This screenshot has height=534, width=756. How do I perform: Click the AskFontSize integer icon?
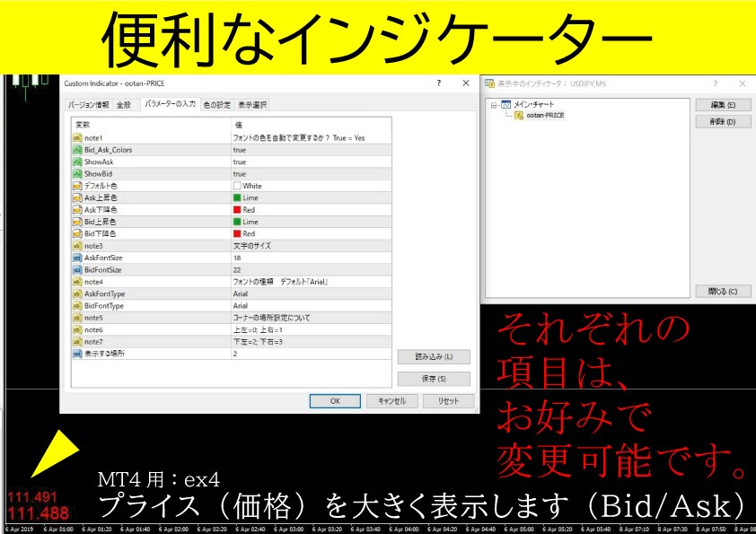point(77,258)
